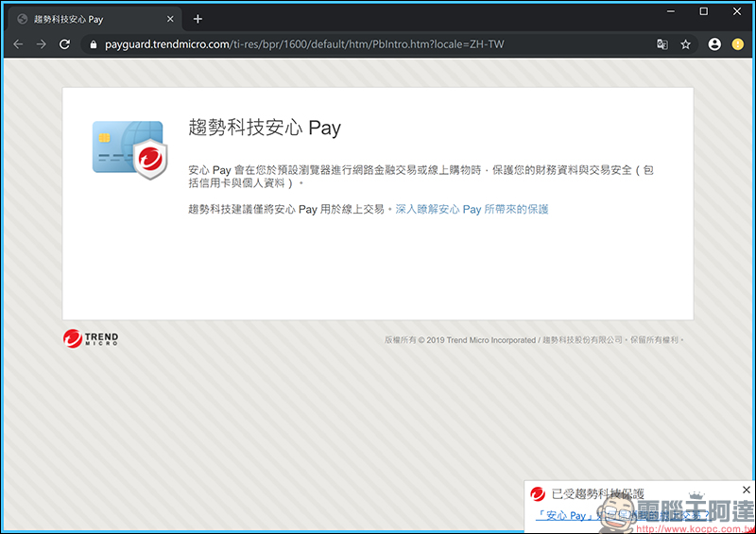Minimize the browser window
Image resolution: width=756 pixels, height=534 pixels.
click(x=671, y=11)
